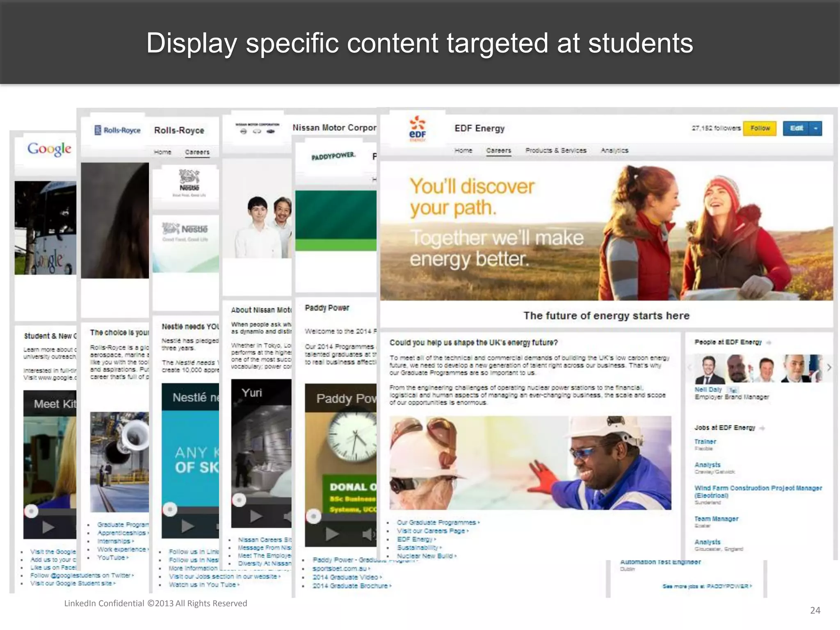Click the Nestlé video progress knob
The height and width of the screenshot is (630, 840).
170,509
